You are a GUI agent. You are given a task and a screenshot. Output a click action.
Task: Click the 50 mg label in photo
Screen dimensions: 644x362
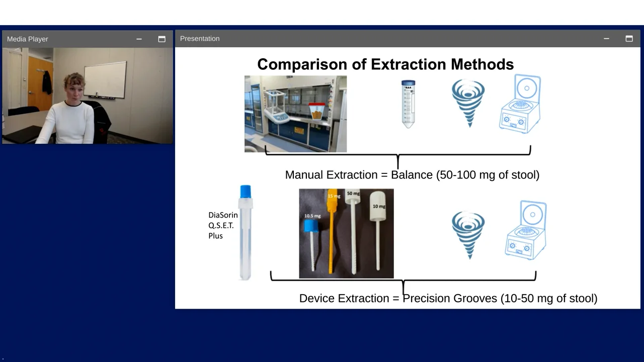(353, 193)
